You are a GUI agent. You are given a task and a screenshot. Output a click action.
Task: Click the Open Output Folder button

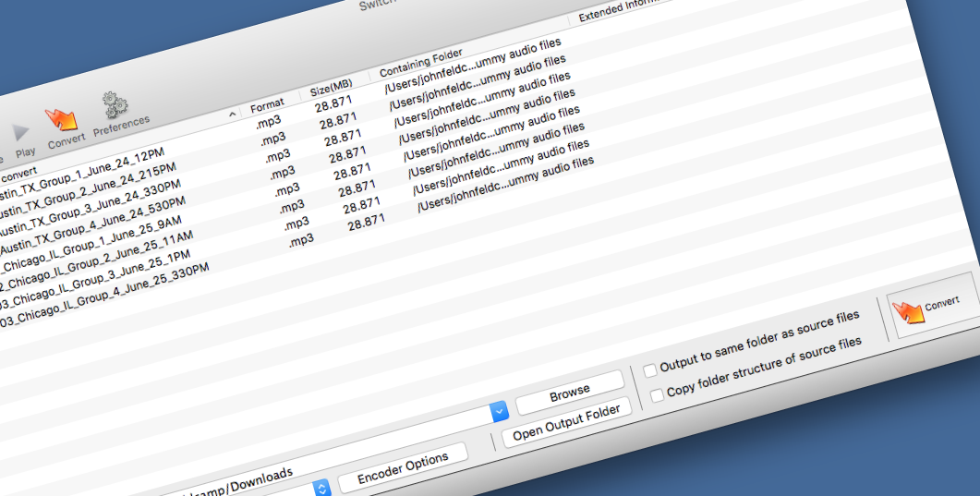click(566, 423)
